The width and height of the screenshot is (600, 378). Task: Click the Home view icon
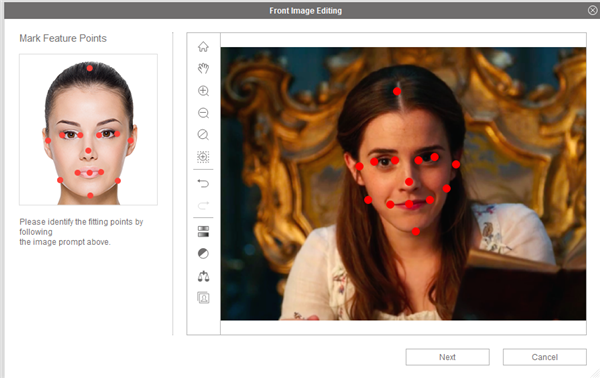click(x=203, y=47)
